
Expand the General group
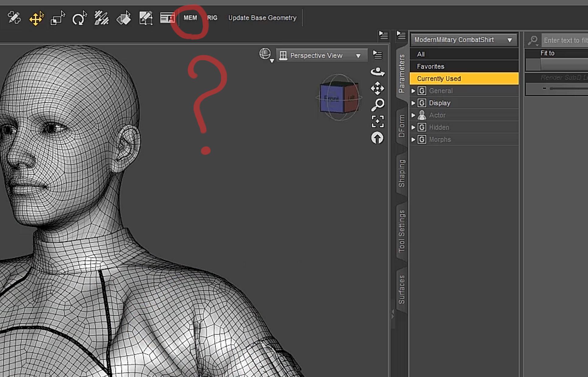click(x=413, y=91)
